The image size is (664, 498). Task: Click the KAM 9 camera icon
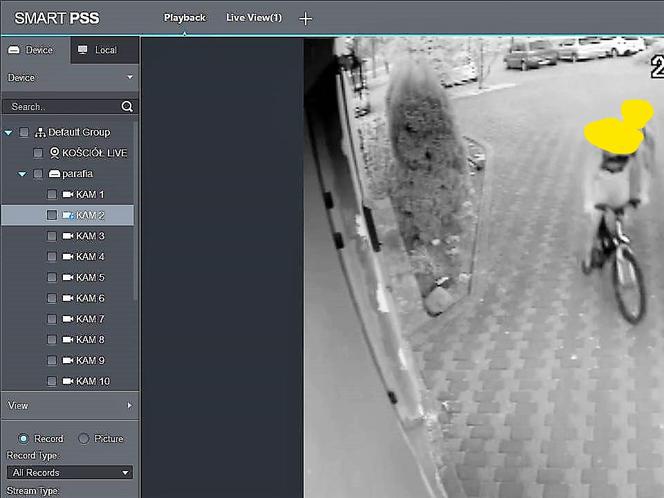[68, 360]
